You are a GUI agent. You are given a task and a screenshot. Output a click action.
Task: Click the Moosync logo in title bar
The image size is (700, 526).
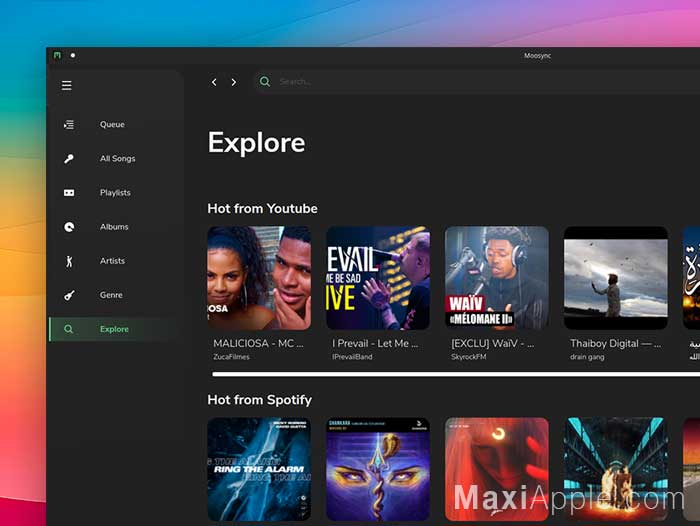click(57, 55)
